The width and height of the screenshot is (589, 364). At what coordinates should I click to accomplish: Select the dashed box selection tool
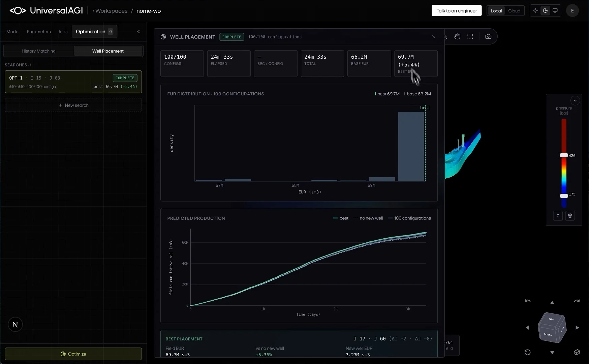[470, 36]
